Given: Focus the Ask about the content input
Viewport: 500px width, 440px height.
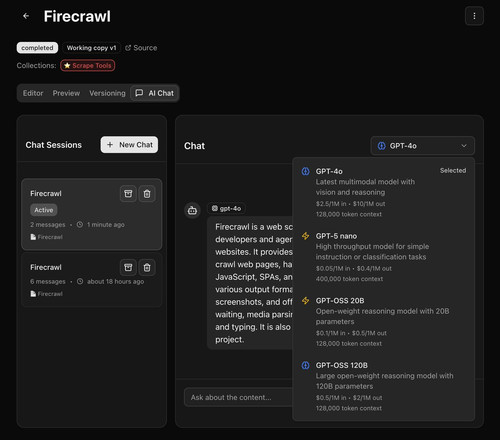Looking at the screenshot, I should coord(238,397).
